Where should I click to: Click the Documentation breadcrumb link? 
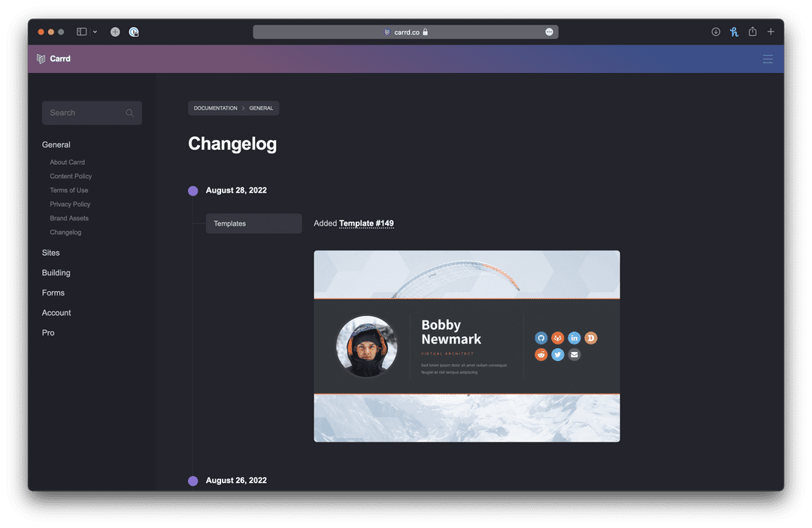pyautogui.click(x=215, y=108)
